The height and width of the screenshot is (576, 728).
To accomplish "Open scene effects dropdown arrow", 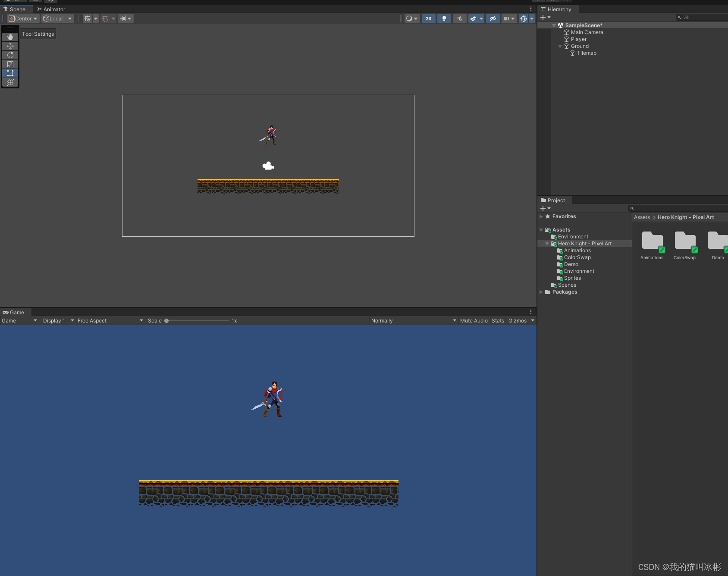I will click(481, 19).
